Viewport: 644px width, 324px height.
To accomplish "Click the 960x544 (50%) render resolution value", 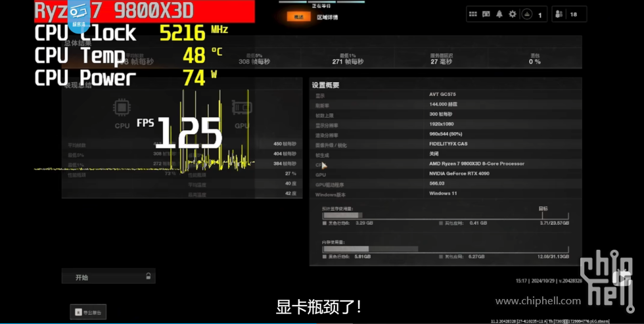I will pyautogui.click(x=446, y=134).
